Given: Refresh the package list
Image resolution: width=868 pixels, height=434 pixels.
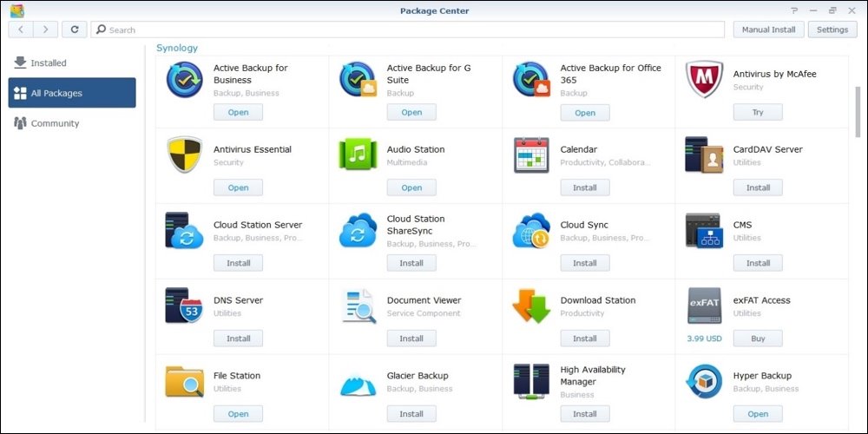Looking at the screenshot, I should (x=75, y=30).
